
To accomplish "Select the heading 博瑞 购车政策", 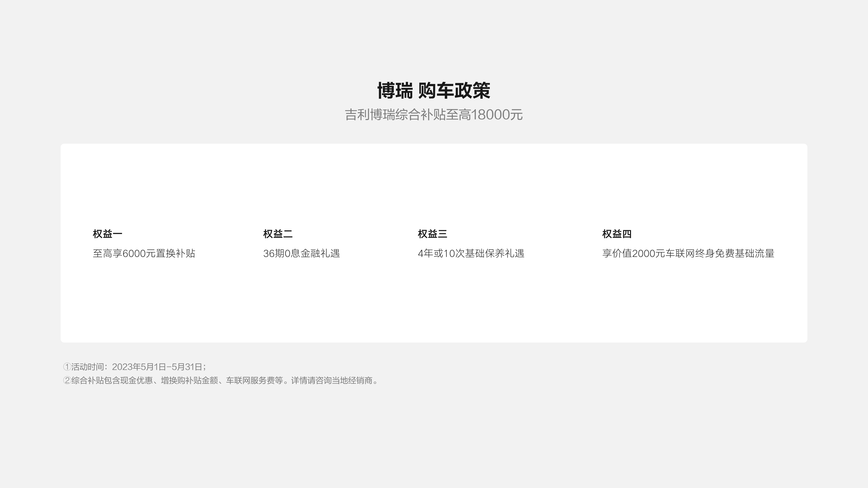I will click(x=434, y=91).
